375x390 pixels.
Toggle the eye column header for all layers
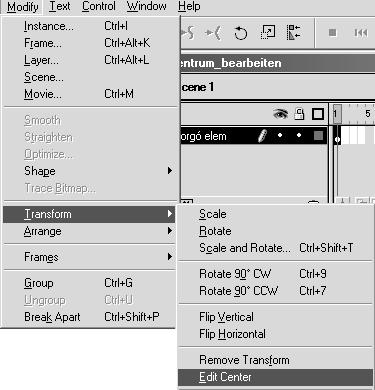point(280,114)
